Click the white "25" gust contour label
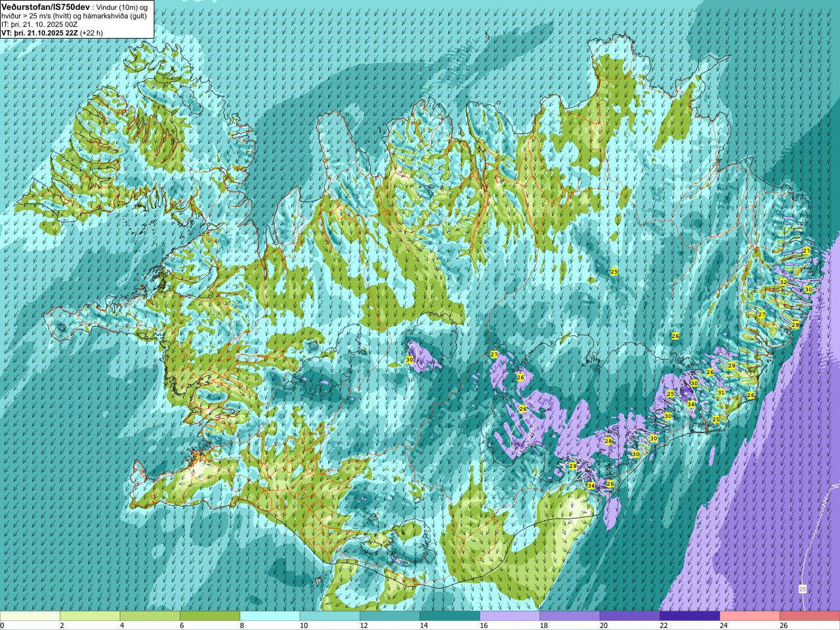 click(803, 589)
